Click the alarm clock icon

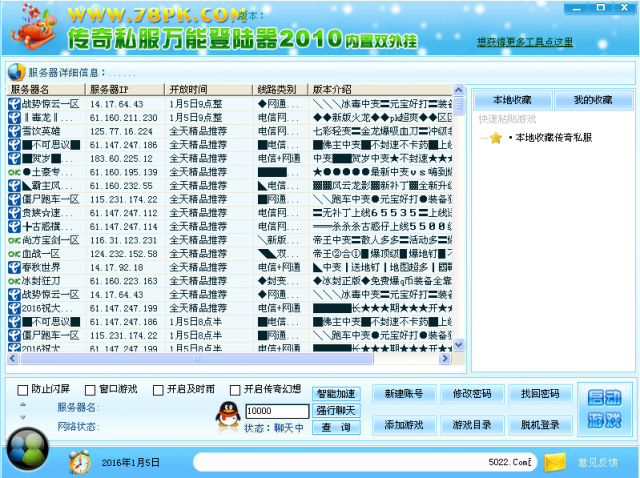(x=80, y=462)
